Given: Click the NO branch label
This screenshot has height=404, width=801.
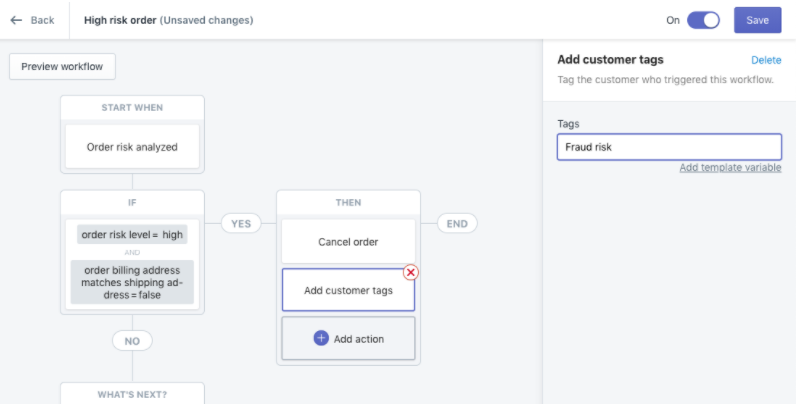Looking at the screenshot, I should point(132,341).
